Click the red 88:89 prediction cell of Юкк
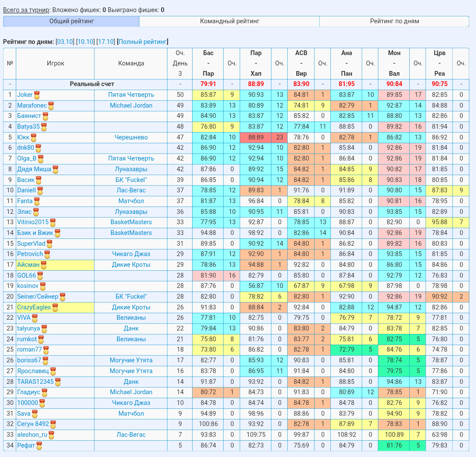The width and height of the screenshot is (476, 457). click(256, 137)
